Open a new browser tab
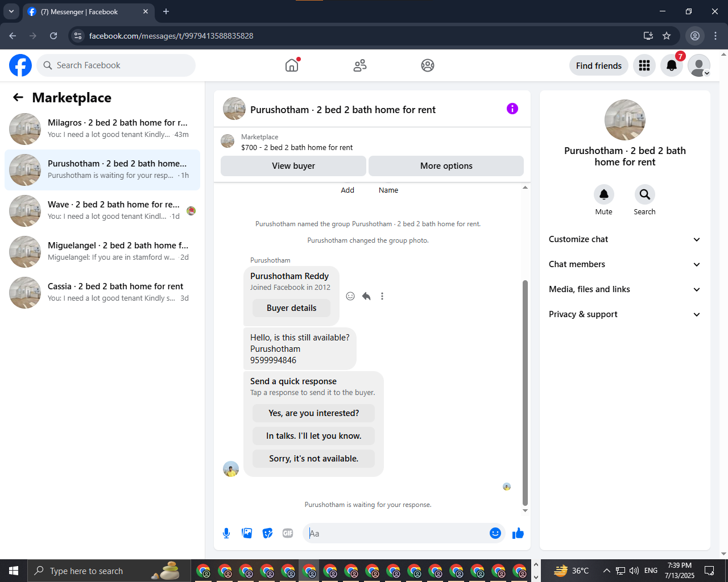728x582 pixels. pyautogui.click(x=166, y=11)
